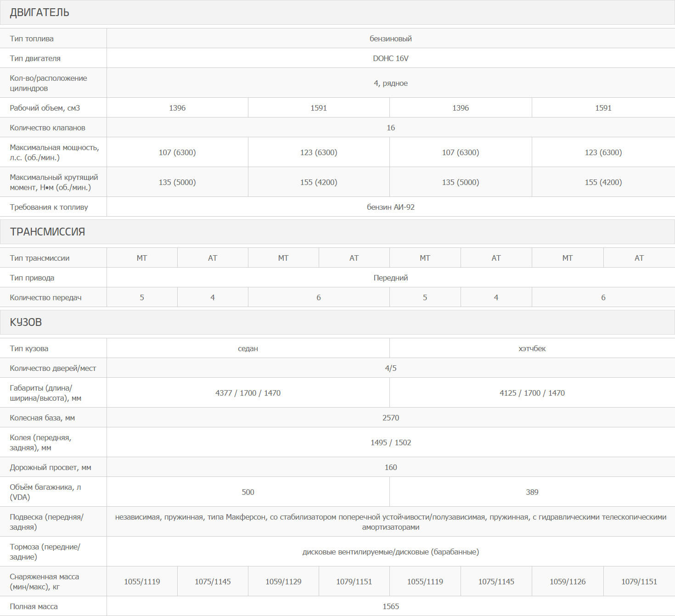Click dimensions '4377 / 1700 / 1470'

pyautogui.click(x=248, y=393)
